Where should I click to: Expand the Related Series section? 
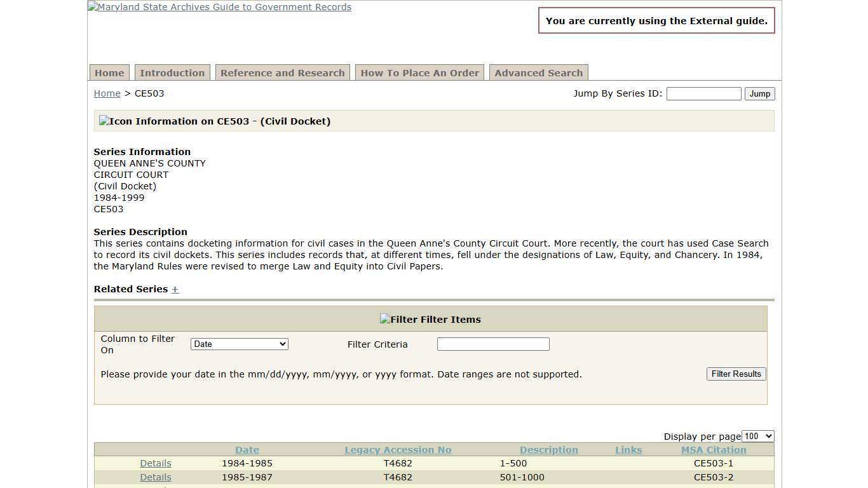tap(175, 289)
